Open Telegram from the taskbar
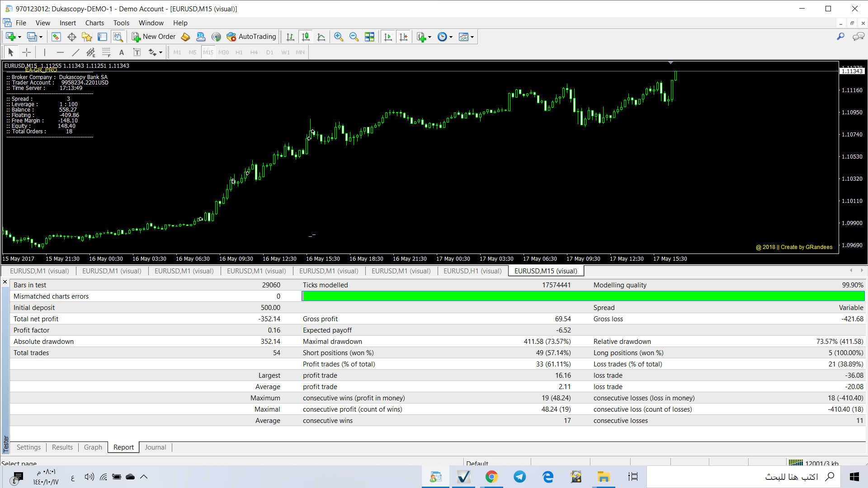 tap(520, 477)
